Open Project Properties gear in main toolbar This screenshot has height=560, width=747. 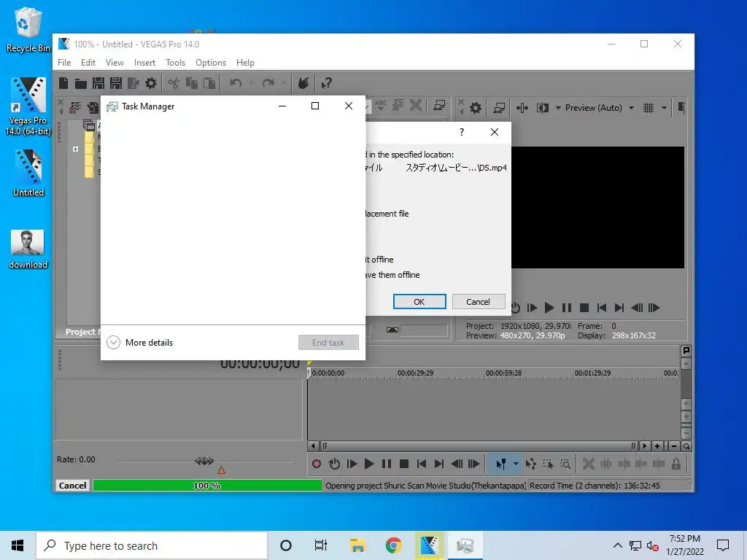point(151,83)
